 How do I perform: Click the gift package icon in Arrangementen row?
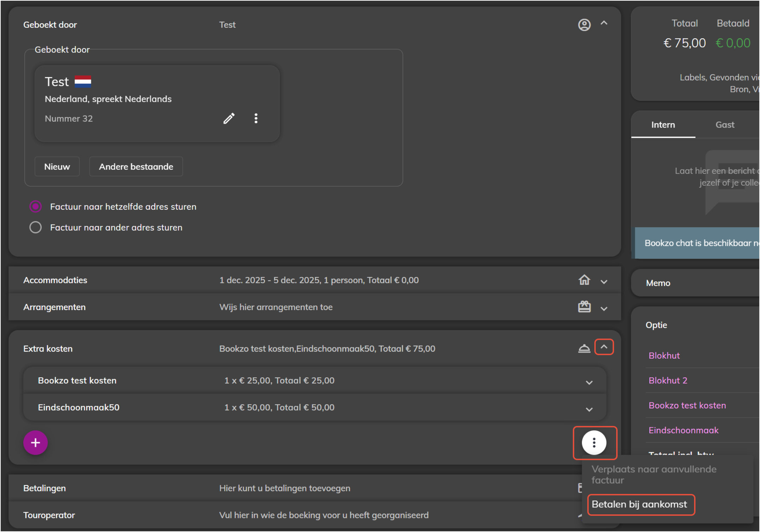click(584, 307)
